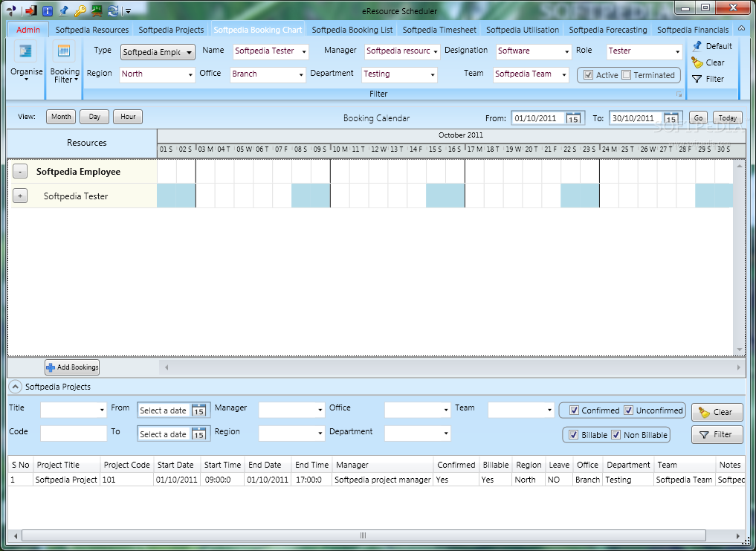
Task: Click the blue refresh arrows icon
Action: click(113, 10)
